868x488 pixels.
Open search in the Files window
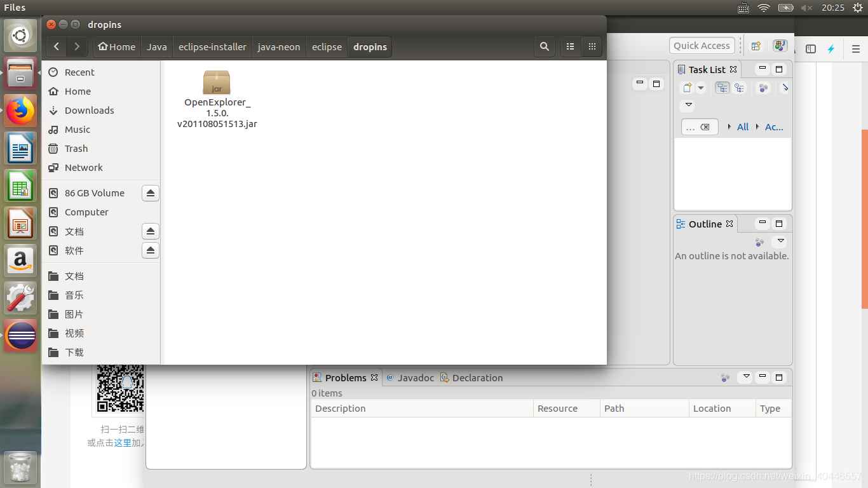point(544,46)
